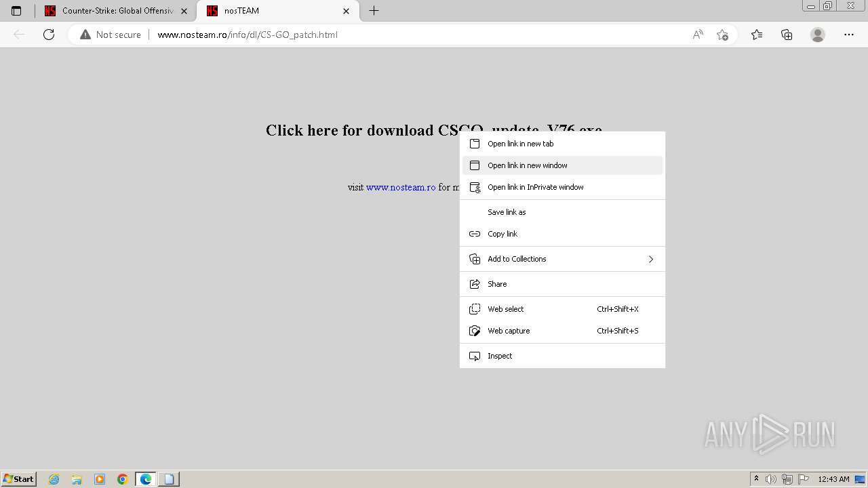Open the blank document taskbar item
The width and height of the screenshot is (868, 488).
(x=169, y=479)
